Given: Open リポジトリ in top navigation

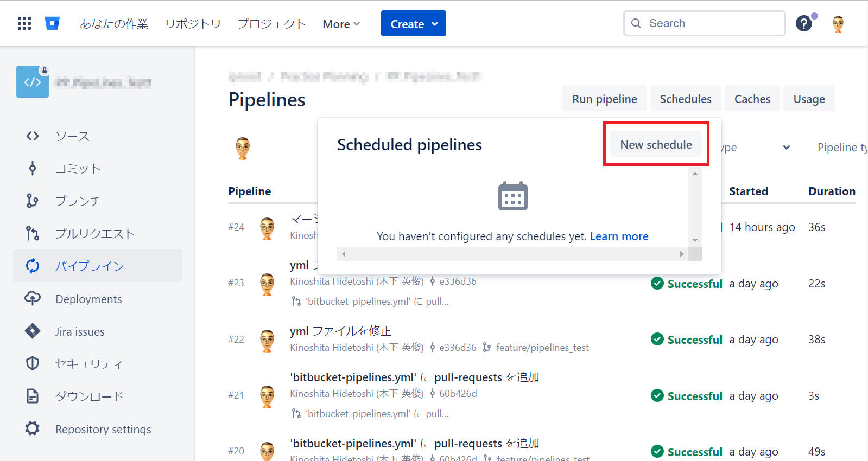Looking at the screenshot, I should coord(193,24).
